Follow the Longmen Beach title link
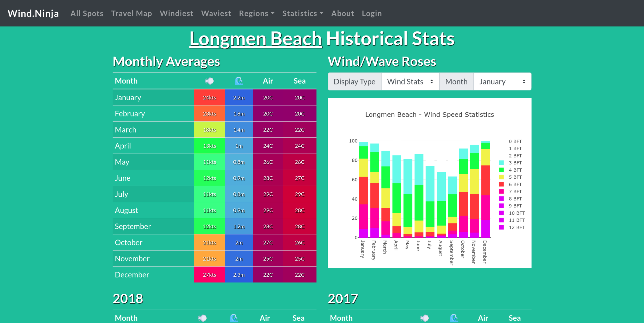644x323 pixels. pyautogui.click(x=256, y=39)
